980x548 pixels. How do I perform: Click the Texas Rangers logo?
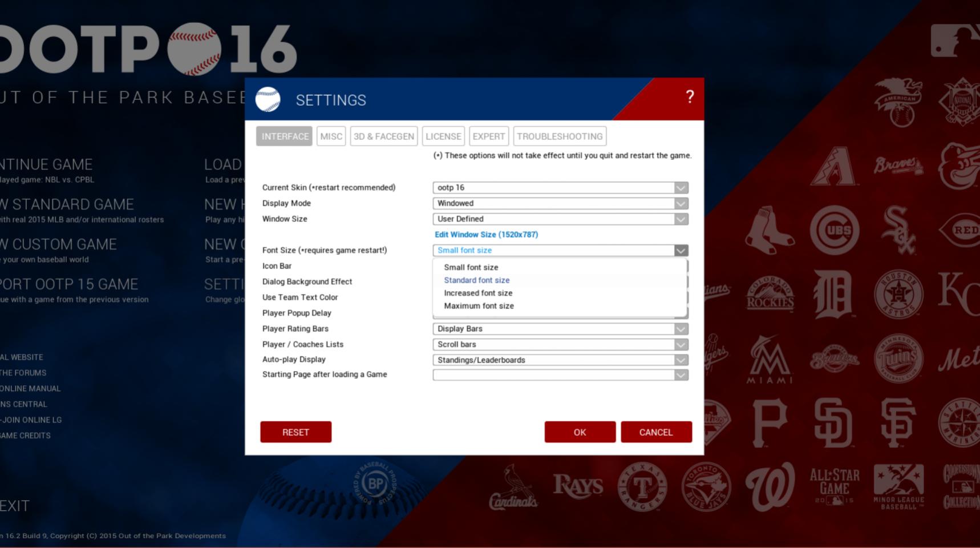pyautogui.click(x=642, y=487)
